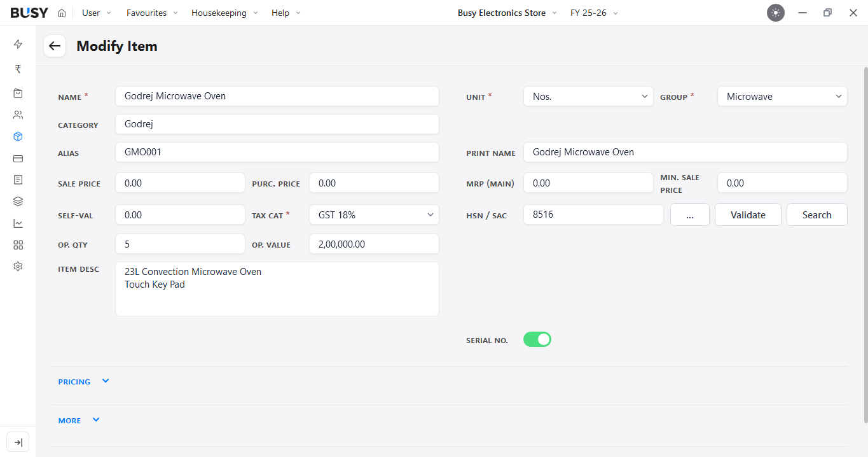Click the home icon in top bar
The width and height of the screenshot is (868, 457).
coord(62,13)
